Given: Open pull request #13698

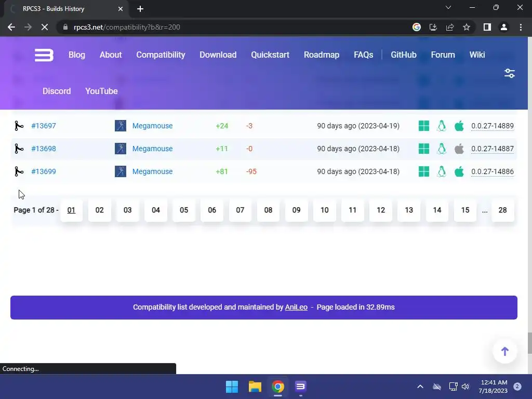Looking at the screenshot, I should pyautogui.click(x=44, y=149).
